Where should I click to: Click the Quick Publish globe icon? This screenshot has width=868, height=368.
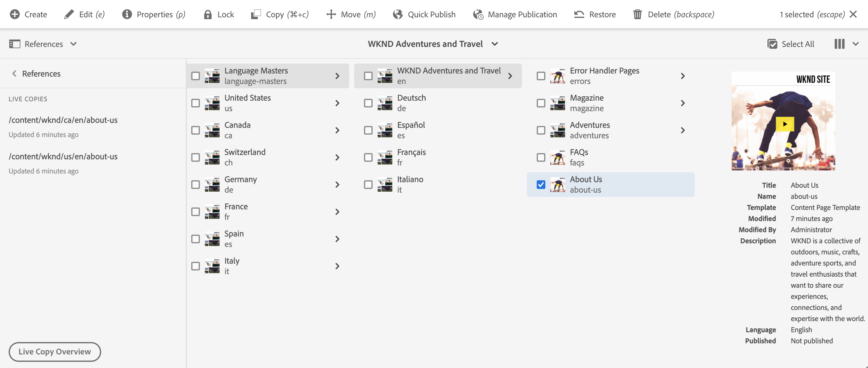398,15
